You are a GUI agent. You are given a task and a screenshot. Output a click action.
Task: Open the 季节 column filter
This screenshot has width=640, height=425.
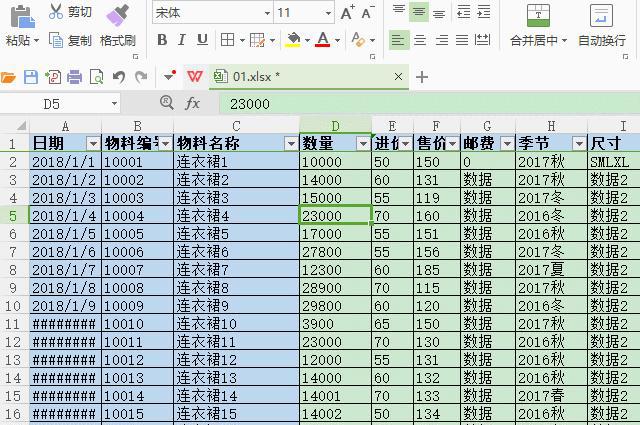point(579,144)
